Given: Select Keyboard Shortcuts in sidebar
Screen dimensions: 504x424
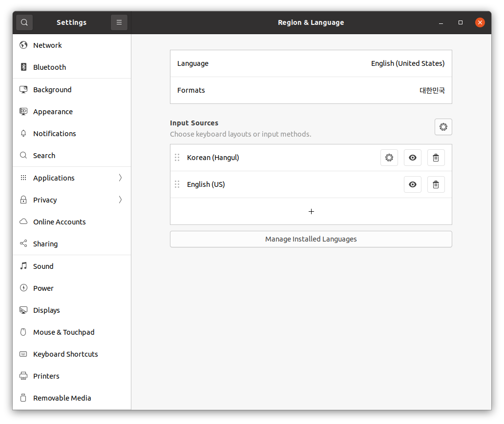Looking at the screenshot, I should coord(72,354).
